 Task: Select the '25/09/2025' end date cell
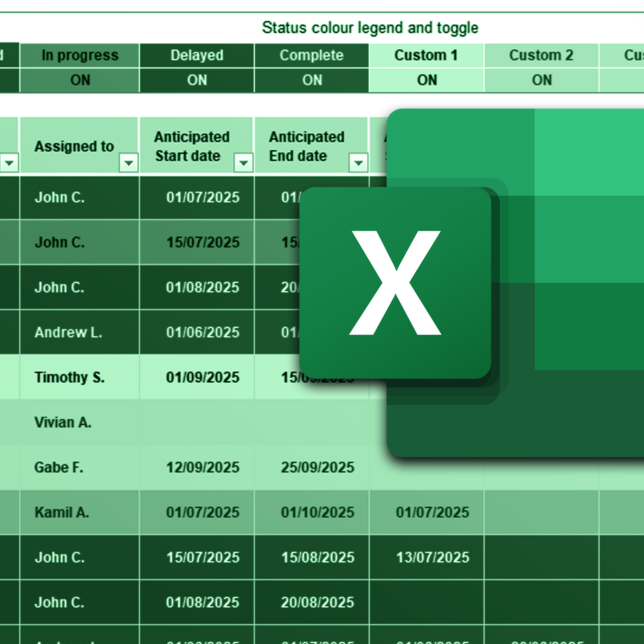[x=312, y=467]
